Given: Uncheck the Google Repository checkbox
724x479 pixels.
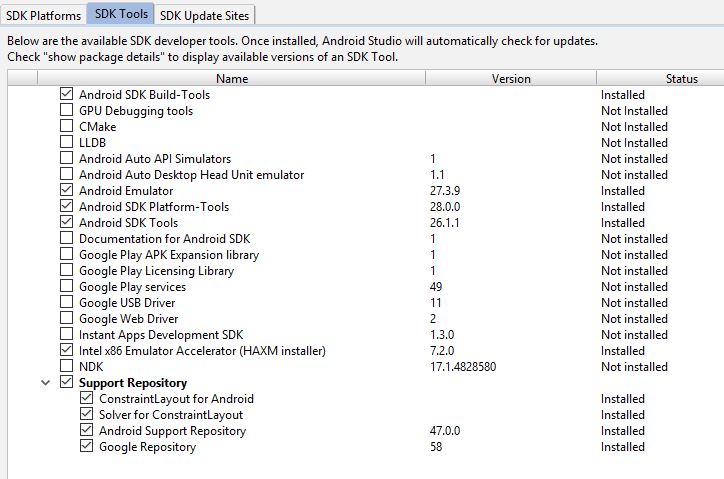Looking at the screenshot, I should 87,447.
